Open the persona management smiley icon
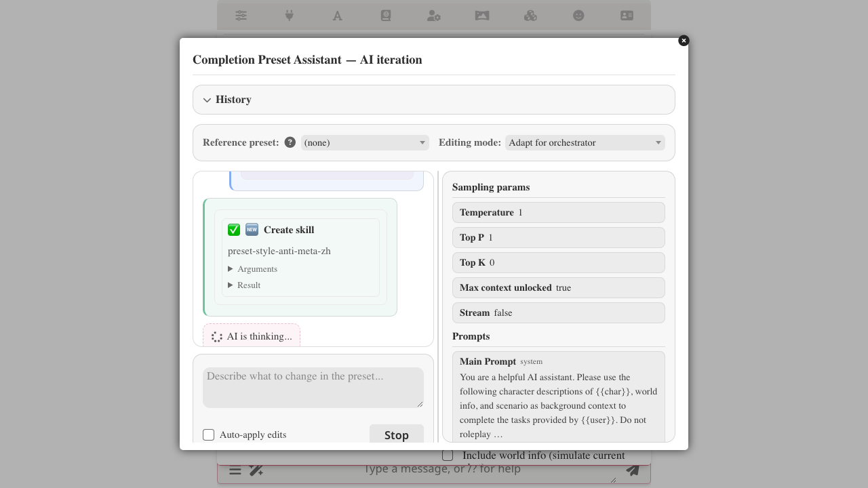This screenshot has width=868, height=488. click(x=578, y=16)
